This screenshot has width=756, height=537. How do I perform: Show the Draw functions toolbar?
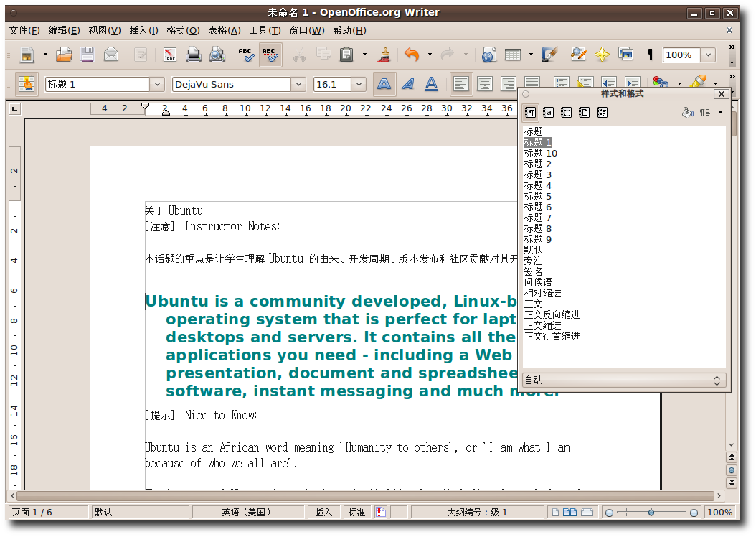click(549, 55)
